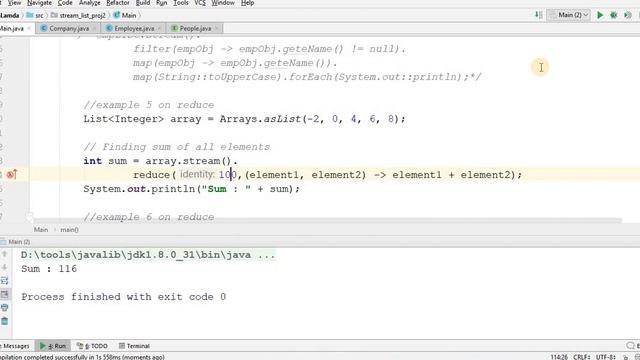Viewport: 640px width, 360px height.
Task: Click the Arrays.asList code line
Action: 244,119
